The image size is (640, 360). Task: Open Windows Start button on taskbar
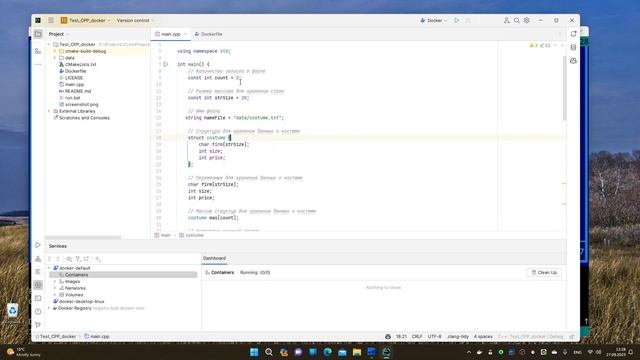pyautogui.click(x=254, y=352)
